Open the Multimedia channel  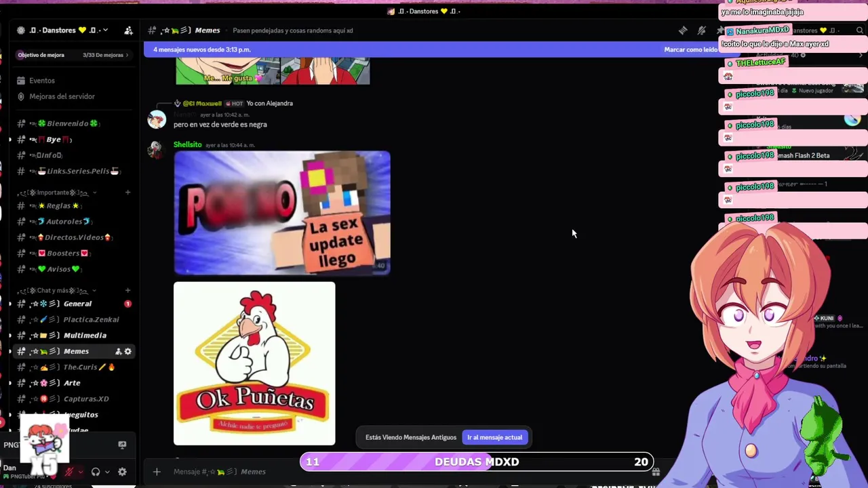(x=75, y=335)
